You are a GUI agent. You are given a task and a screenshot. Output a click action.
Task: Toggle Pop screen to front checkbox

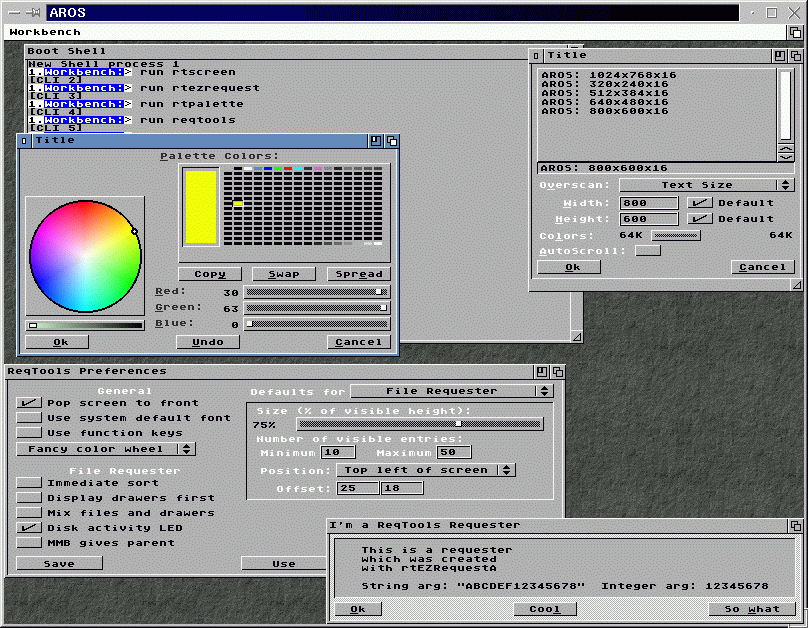tap(29, 402)
